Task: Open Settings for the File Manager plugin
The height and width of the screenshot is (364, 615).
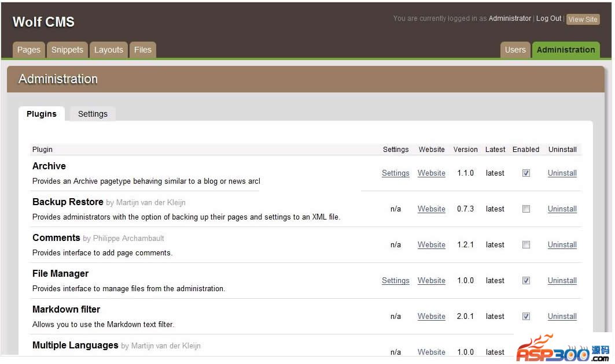Action: point(395,281)
